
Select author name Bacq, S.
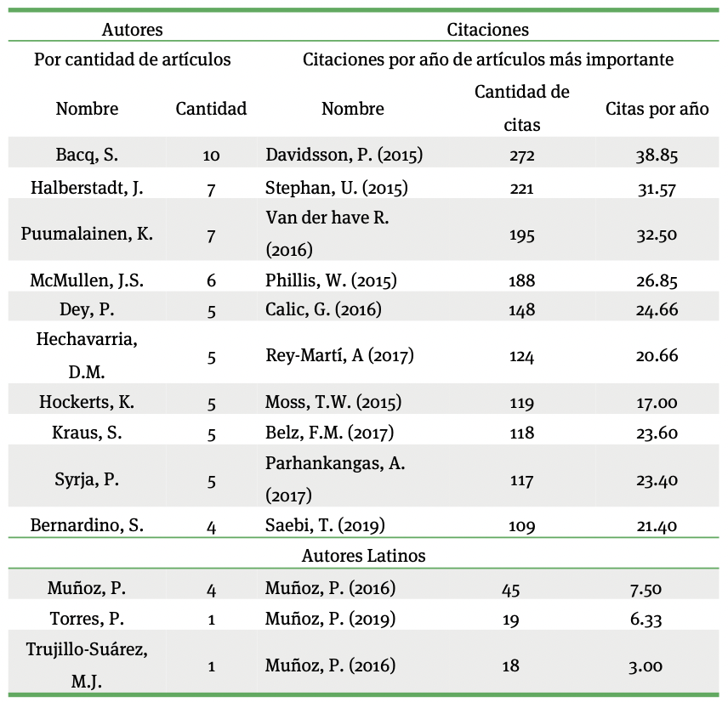87,156
